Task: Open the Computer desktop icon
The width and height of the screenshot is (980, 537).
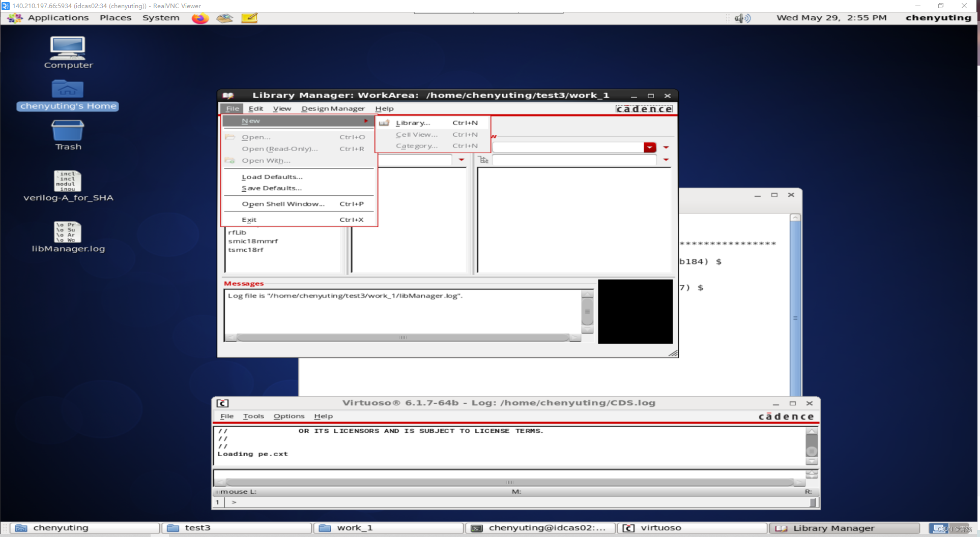Action: click(68, 52)
